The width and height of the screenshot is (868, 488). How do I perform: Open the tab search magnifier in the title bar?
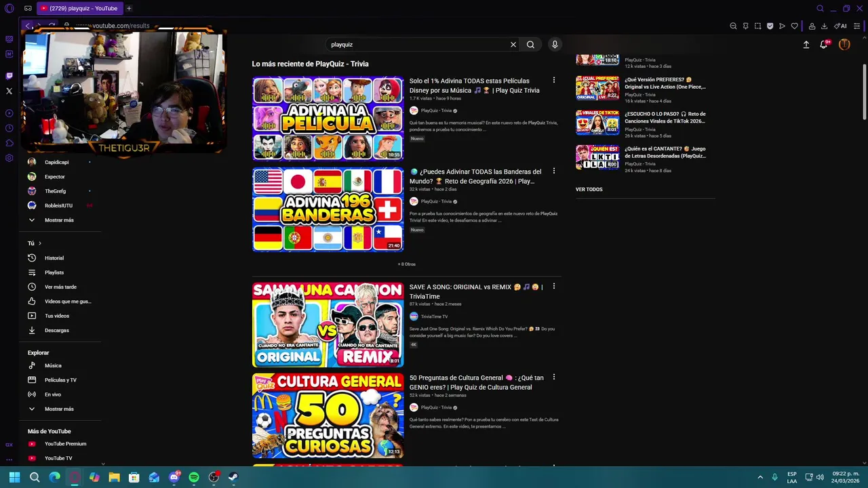point(820,8)
